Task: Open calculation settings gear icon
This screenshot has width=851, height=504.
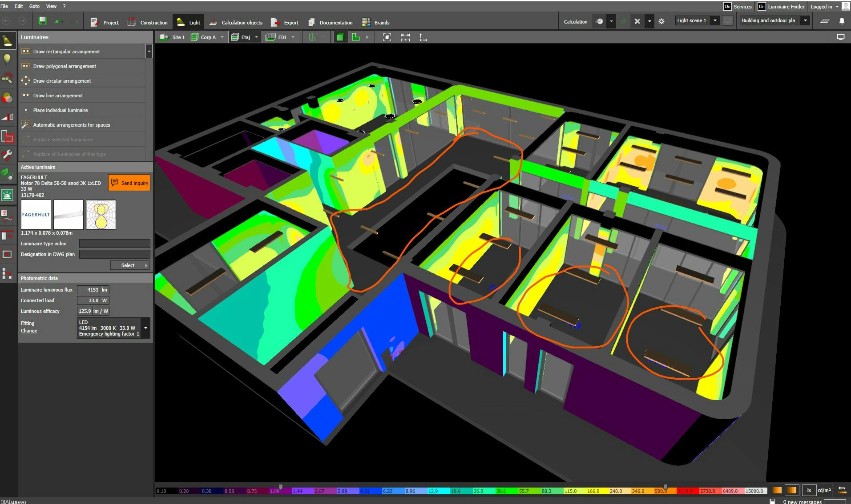Action: click(661, 21)
